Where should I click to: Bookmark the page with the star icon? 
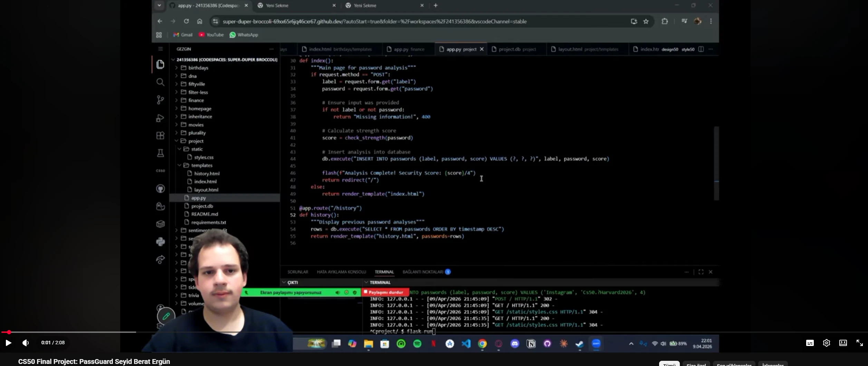(646, 21)
